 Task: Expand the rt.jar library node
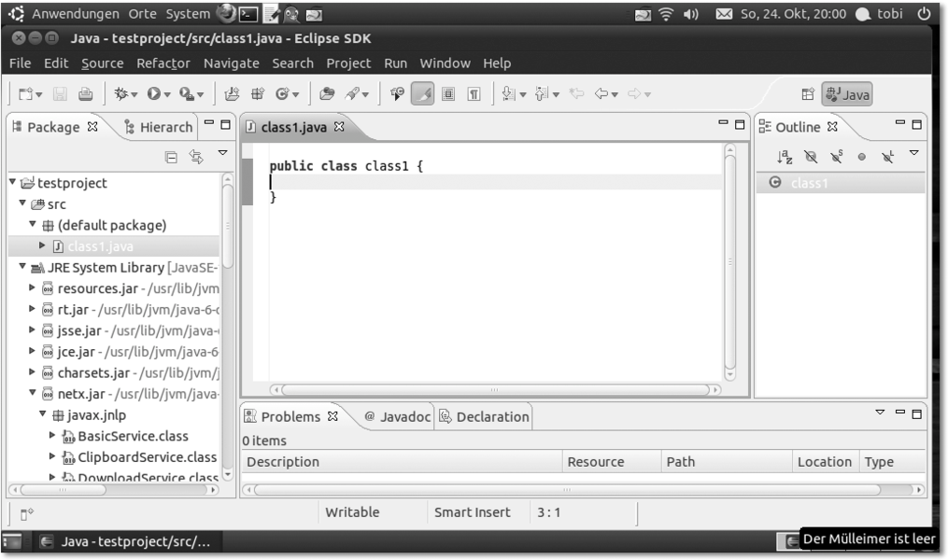pos(33,310)
